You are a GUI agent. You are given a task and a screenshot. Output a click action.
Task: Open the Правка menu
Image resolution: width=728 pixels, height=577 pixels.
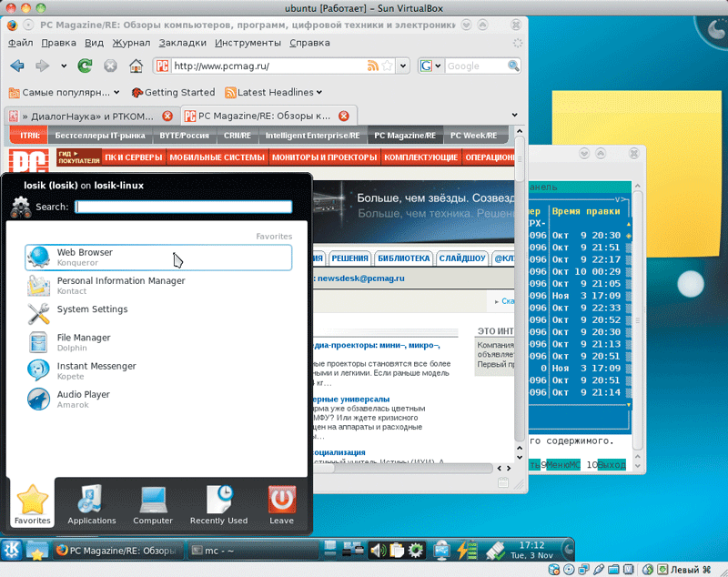pos(58,43)
